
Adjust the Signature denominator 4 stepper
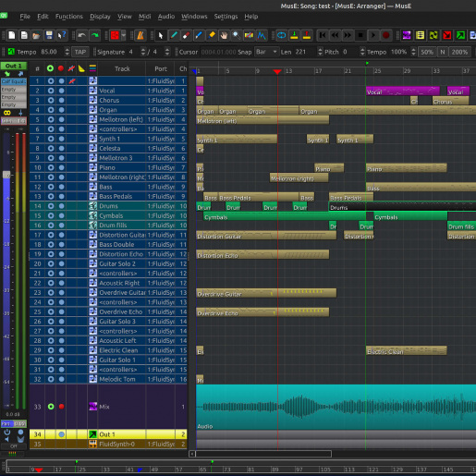click(167, 52)
